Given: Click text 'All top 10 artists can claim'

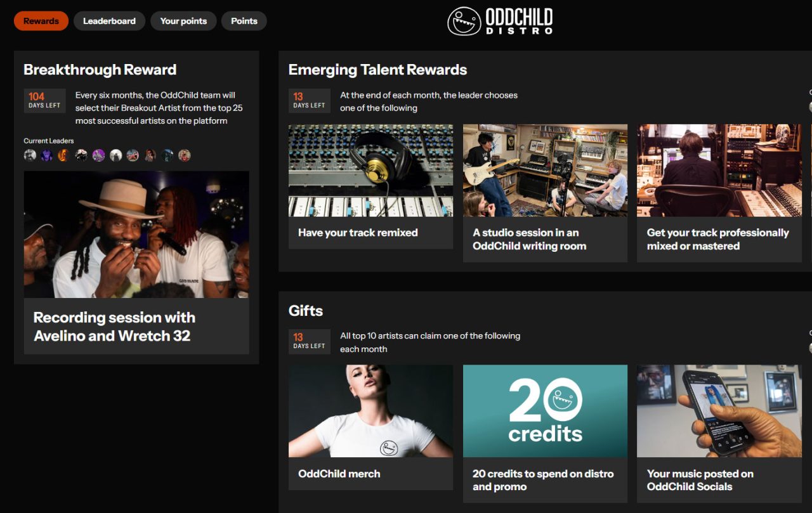Looking at the screenshot, I should 430,342.
